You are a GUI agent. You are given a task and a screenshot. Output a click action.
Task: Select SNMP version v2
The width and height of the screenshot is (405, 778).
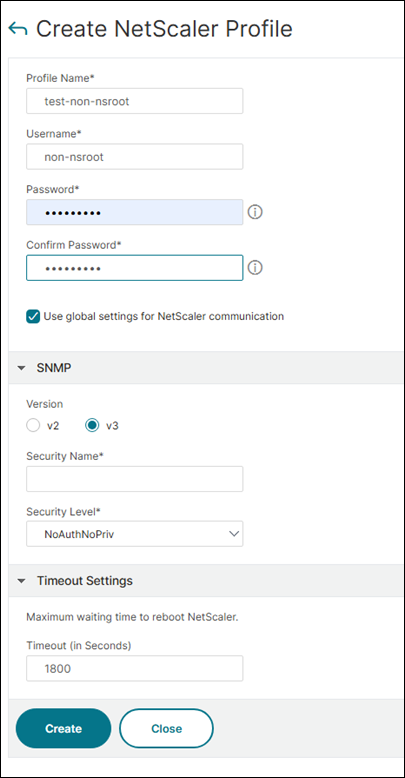coord(33,426)
